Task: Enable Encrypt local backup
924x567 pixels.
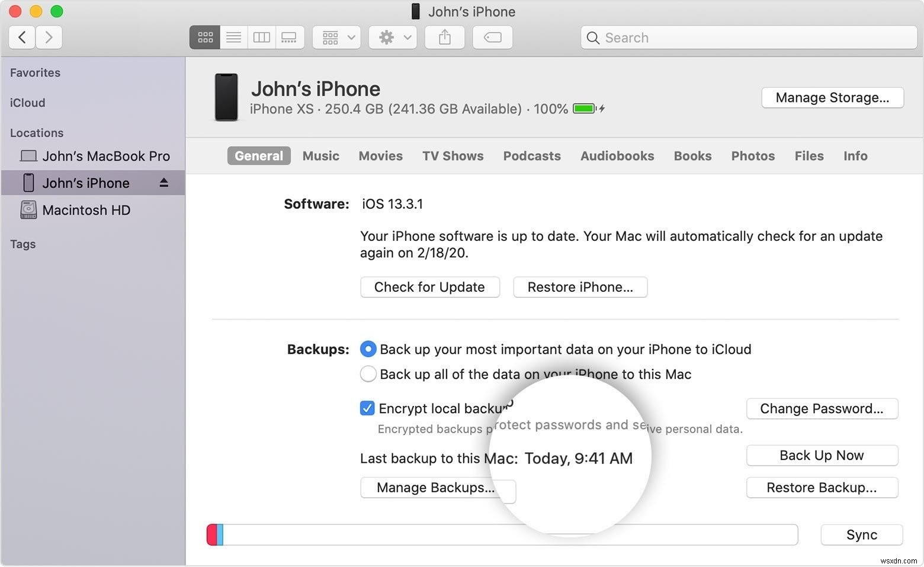Action: (368, 408)
